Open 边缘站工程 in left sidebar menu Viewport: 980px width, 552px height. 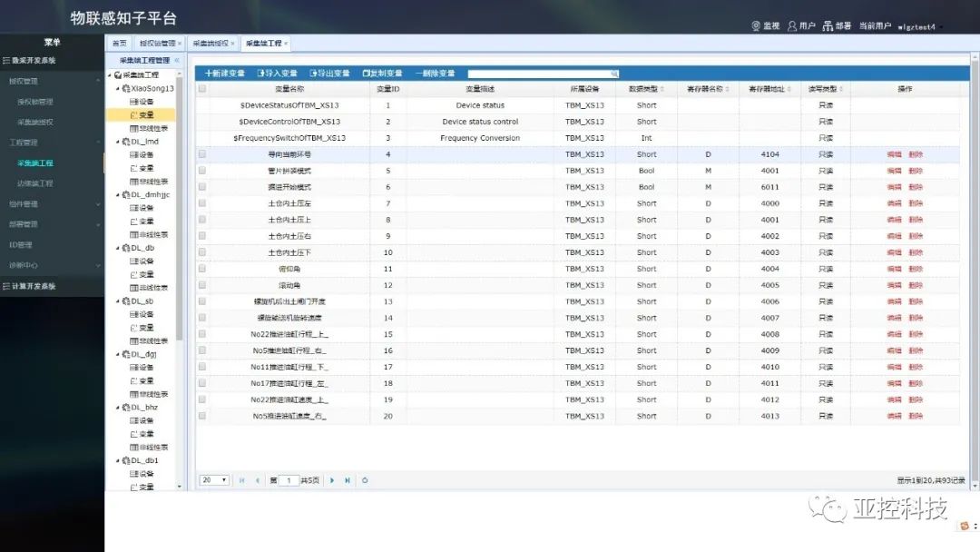tap(35, 183)
